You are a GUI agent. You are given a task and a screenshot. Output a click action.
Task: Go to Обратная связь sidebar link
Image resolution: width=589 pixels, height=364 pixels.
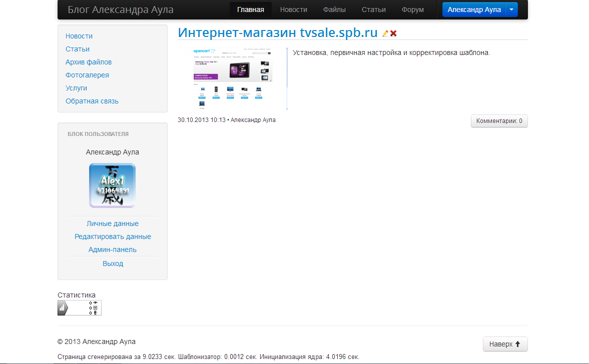92,101
